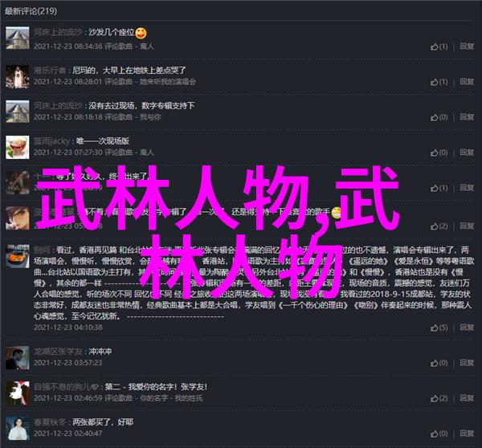Viewport: 482px width, 448px height.
Task: Reply to the 两张都买了，好耶 comment
Action: (x=467, y=434)
